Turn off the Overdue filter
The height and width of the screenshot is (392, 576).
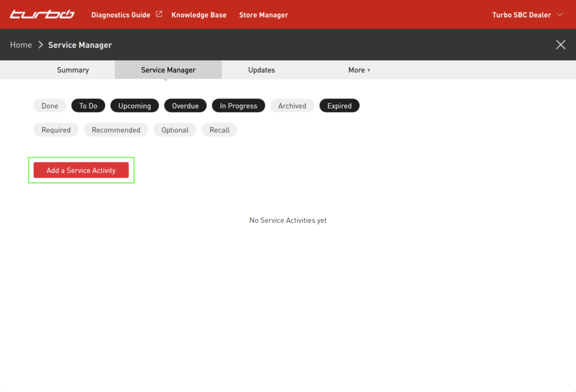(x=185, y=106)
